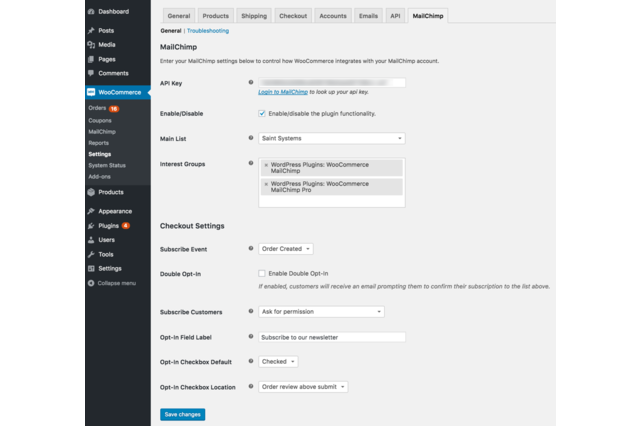Switch to the Products settings tab
This screenshot has height=426, width=640.
click(216, 16)
